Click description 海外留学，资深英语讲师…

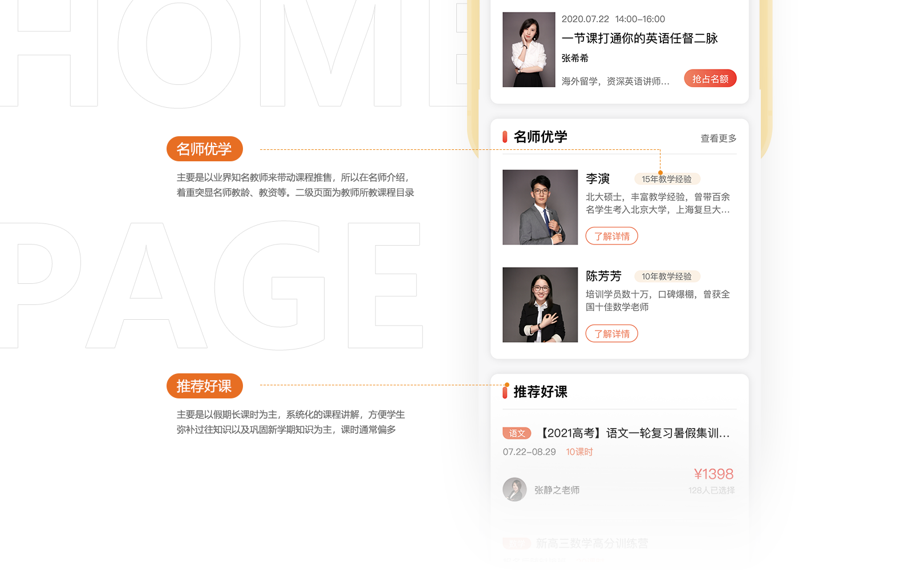(x=615, y=82)
